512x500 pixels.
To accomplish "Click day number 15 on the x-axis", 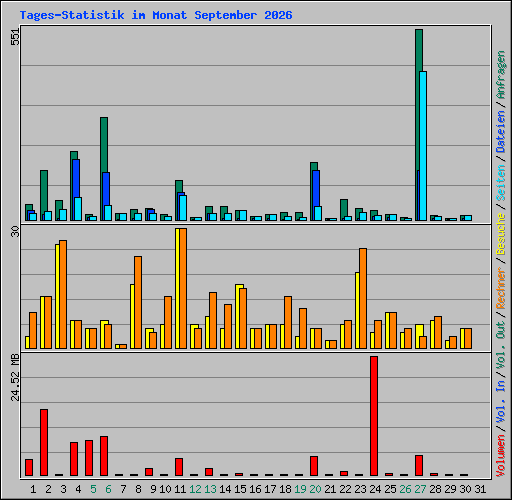I will [x=240, y=489].
